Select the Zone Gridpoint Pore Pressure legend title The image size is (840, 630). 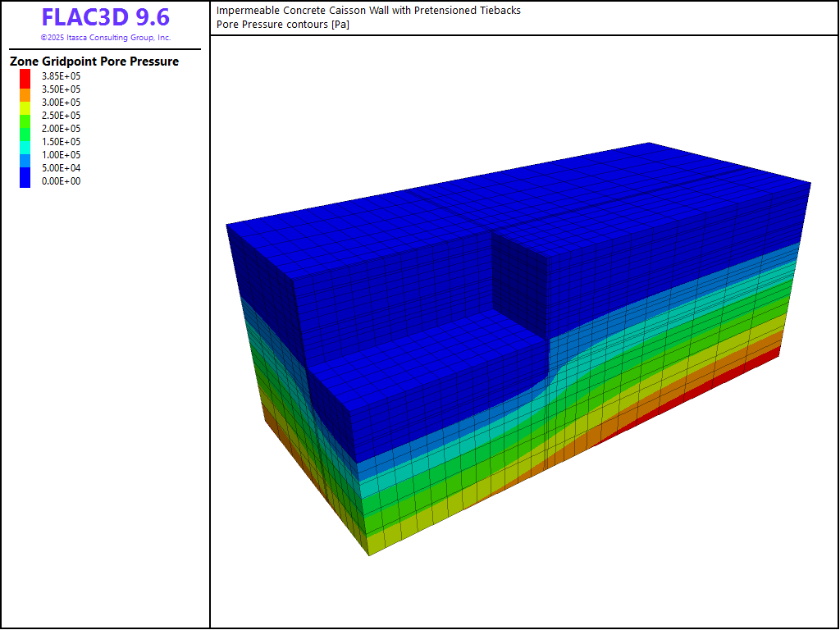point(94,62)
